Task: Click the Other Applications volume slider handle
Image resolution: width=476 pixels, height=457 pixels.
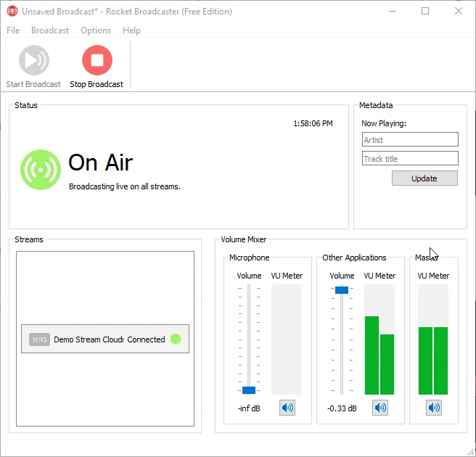Action: click(x=342, y=289)
